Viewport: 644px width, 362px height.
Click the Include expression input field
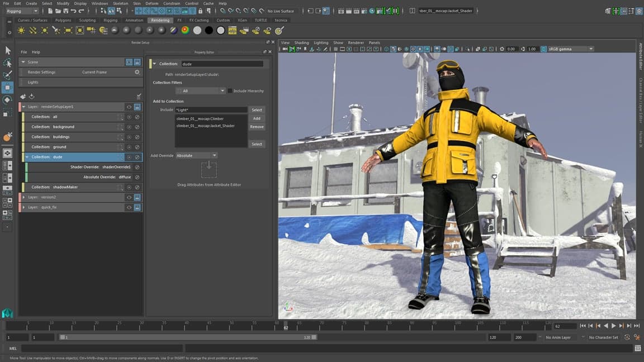[211, 110]
